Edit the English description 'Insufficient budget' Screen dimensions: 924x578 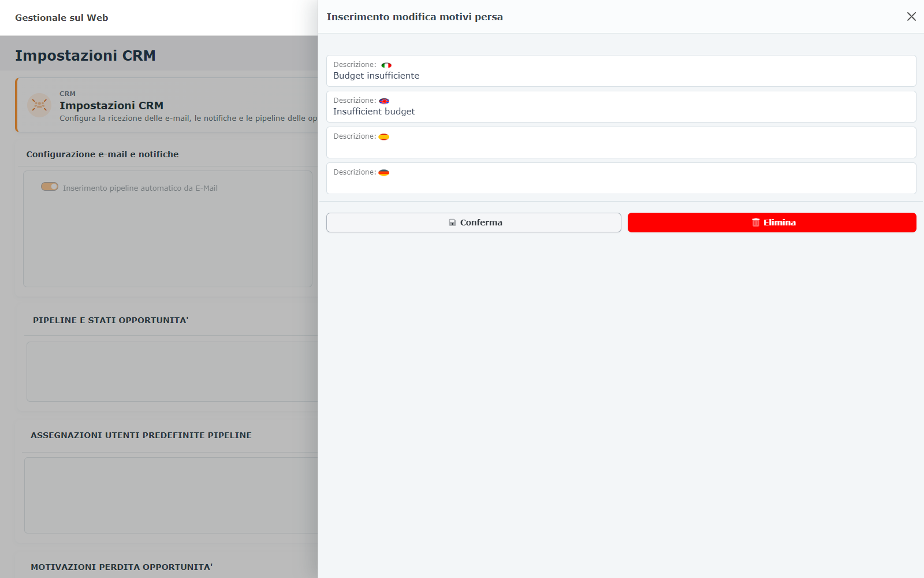621,107
